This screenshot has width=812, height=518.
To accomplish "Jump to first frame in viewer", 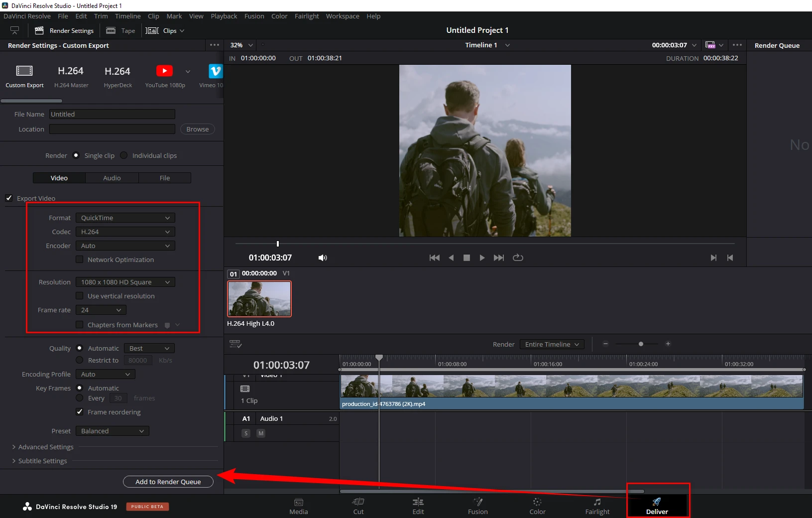I will (x=435, y=258).
